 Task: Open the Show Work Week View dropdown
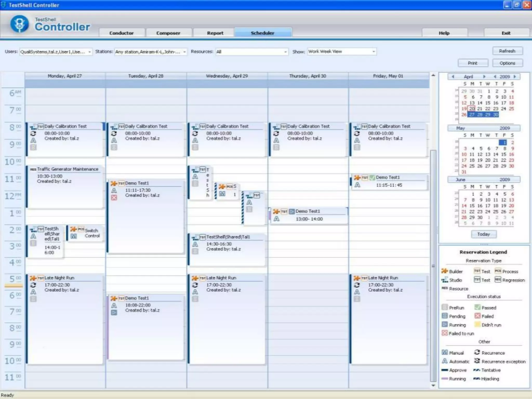pyautogui.click(x=374, y=52)
